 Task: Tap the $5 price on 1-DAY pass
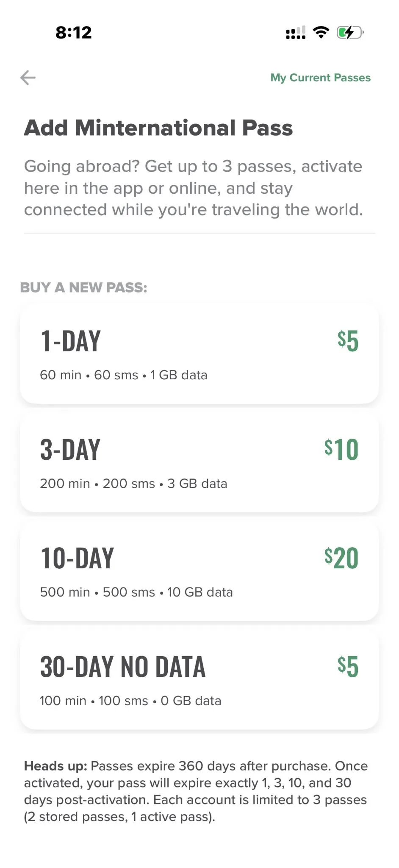[x=348, y=341]
